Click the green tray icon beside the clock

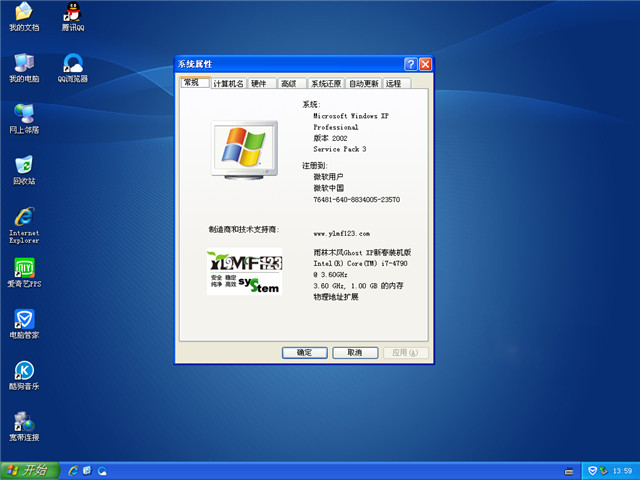coord(603,471)
